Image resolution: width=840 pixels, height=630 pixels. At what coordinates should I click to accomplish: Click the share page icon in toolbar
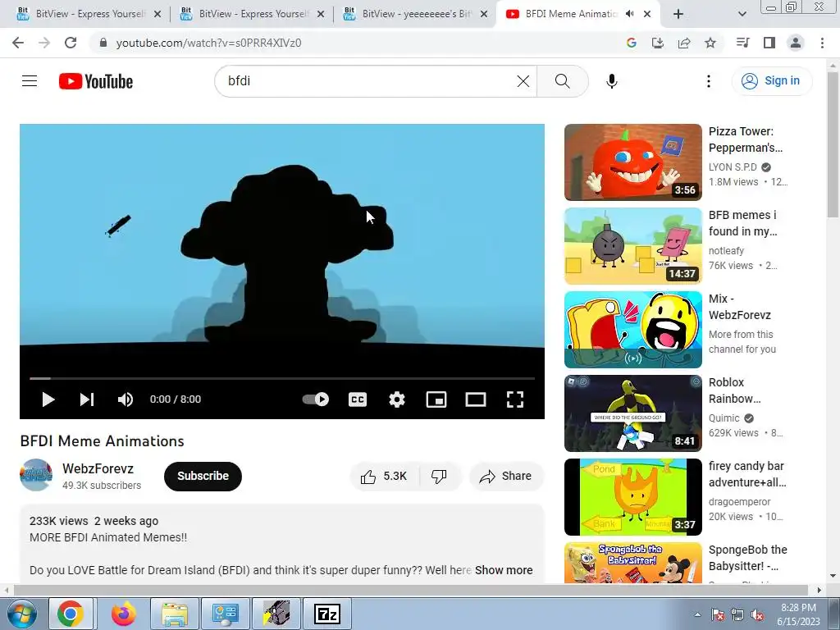click(684, 43)
